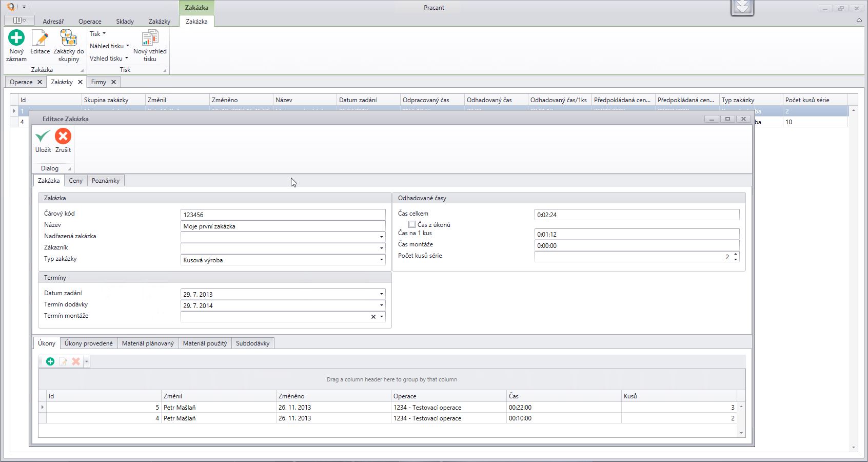This screenshot has height=462, width=868.
Task: Open the Datum zadání date picker
Action: [x=382, y=294]
